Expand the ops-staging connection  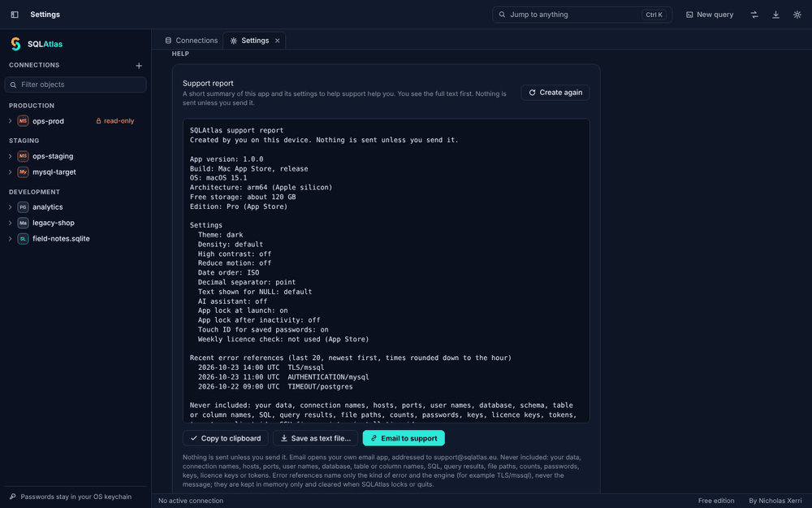[x=10, y=156]
